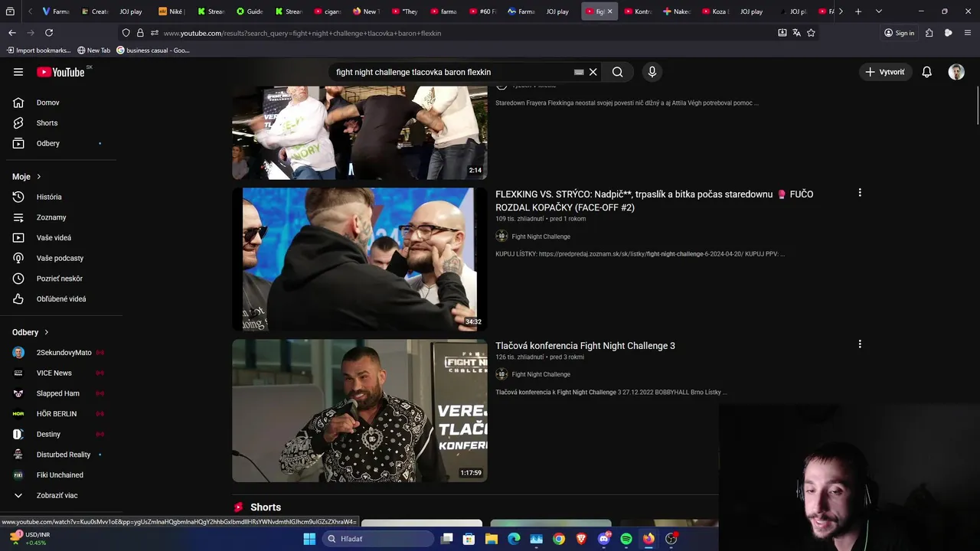Bookmark this page with star icon
The image size is (980, 551).
point(811,33)
